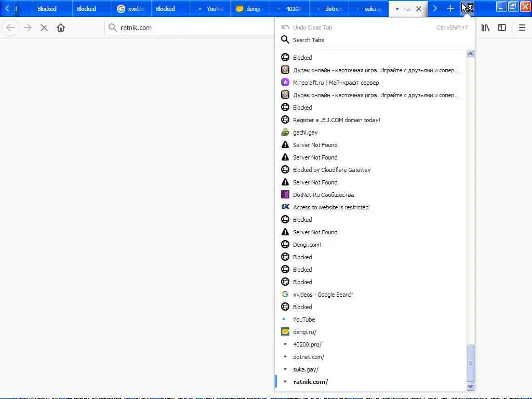Switch to the xvideos Google tab
Screen dimensions: 532x399
point(131,8)
